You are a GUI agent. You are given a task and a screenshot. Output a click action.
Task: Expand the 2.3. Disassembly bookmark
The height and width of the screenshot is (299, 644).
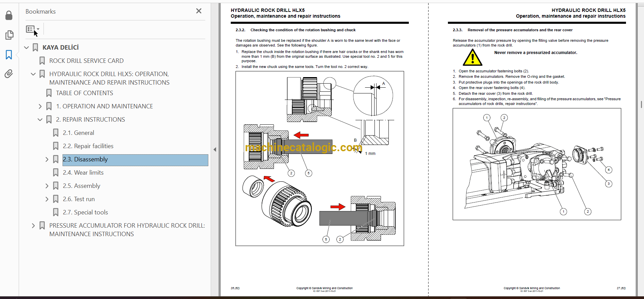pyautogui.click(x=47, y=159)
